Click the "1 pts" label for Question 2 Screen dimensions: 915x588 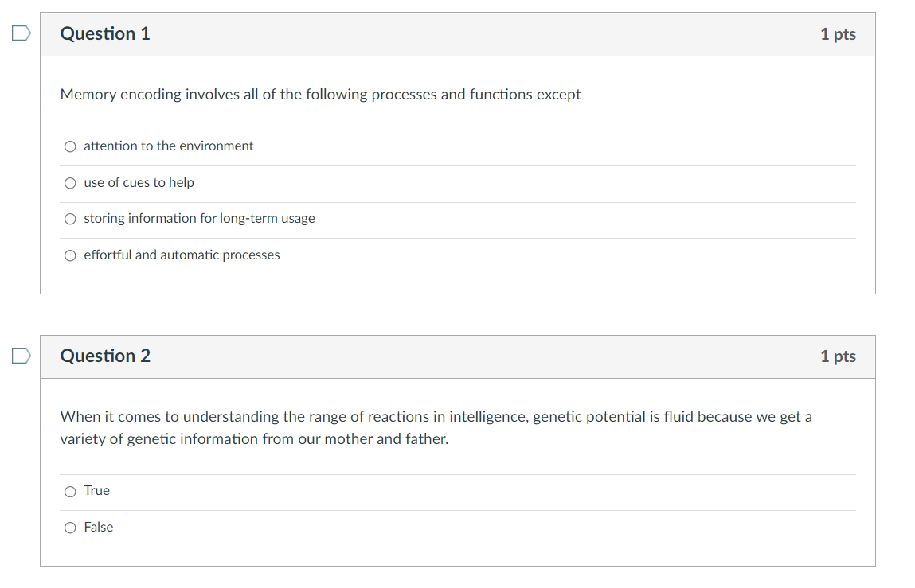838,356
